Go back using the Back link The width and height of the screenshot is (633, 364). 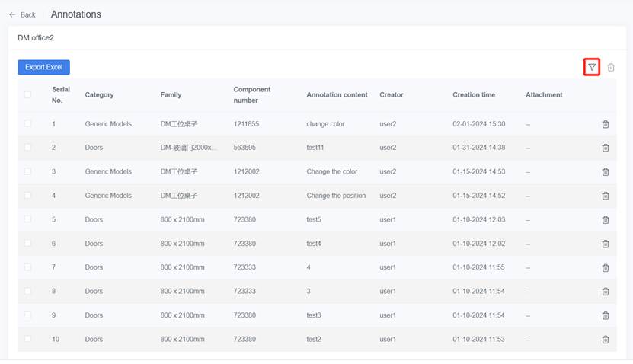(x=27, y=14)
